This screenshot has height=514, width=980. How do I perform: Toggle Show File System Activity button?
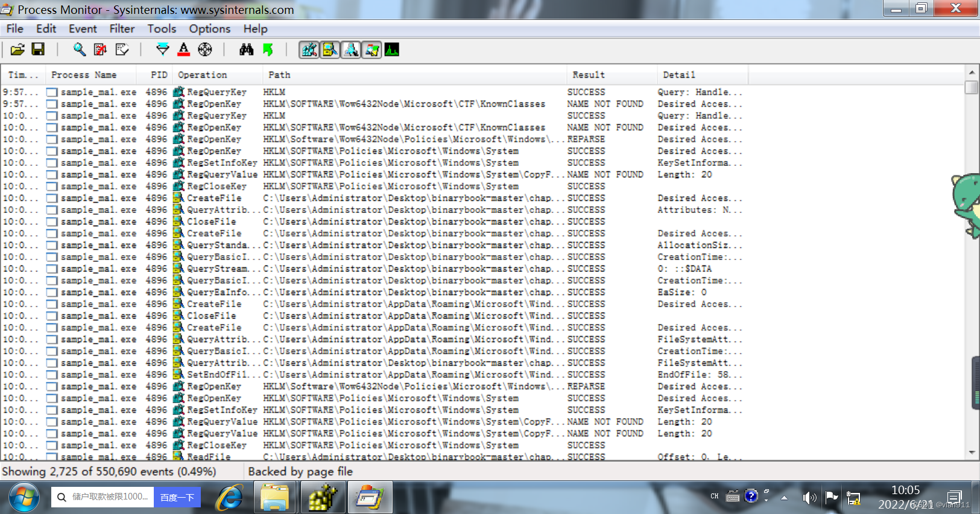point(330,49)
